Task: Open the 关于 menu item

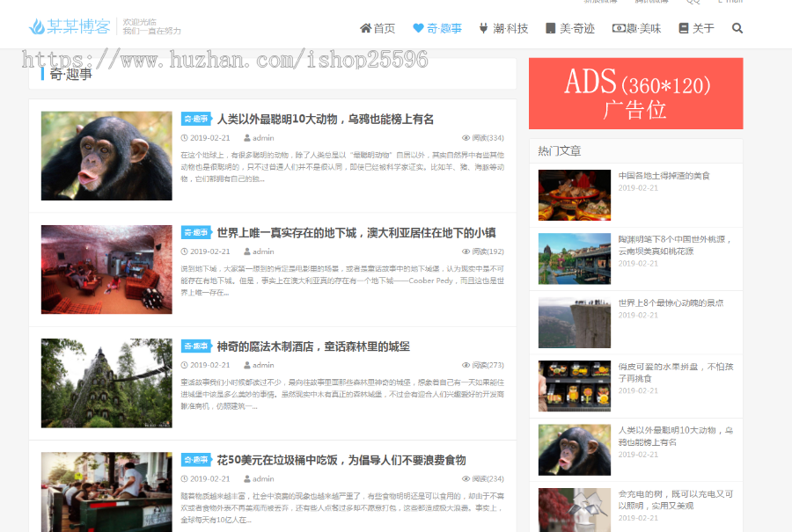Action: [697, 28]
